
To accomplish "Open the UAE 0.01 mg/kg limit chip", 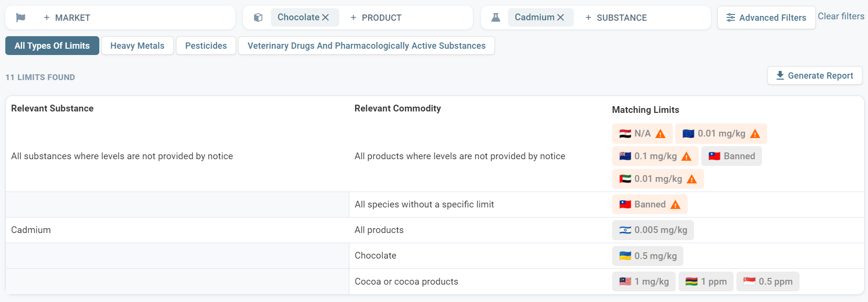I will click(x=658, y=179).
